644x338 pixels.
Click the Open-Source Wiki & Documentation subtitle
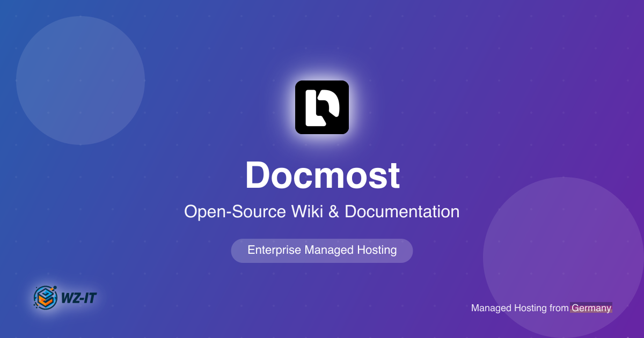[322, 211]
